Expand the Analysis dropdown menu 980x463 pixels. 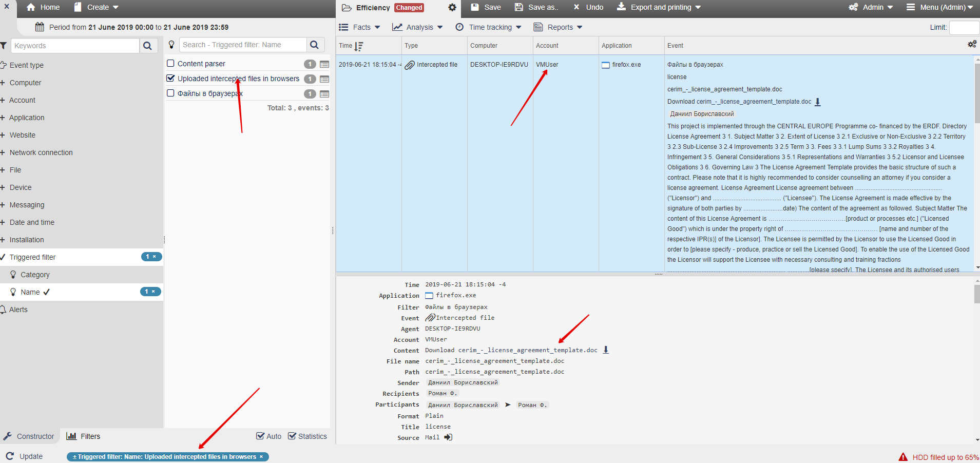tap(418, 27)
